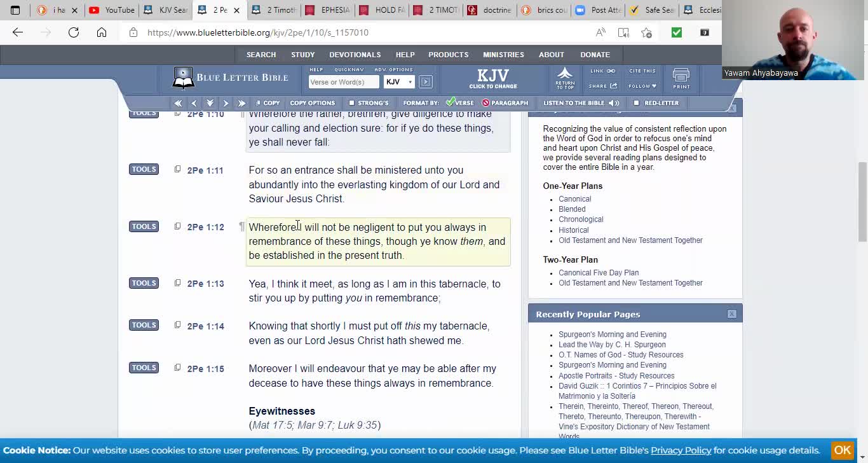Refresh the page in the browser

[x=74, y=32]
